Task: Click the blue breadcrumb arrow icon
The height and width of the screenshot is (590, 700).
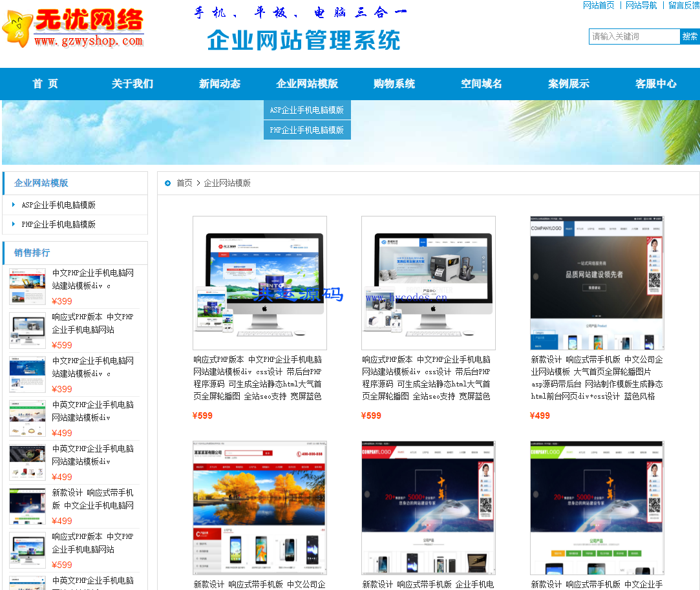Action: [167, 183]
